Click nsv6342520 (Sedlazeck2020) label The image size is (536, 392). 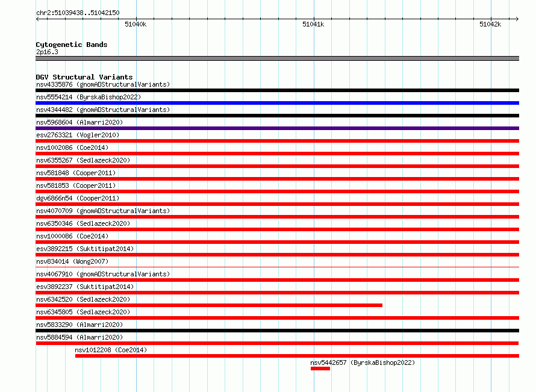tap(83, 299)
